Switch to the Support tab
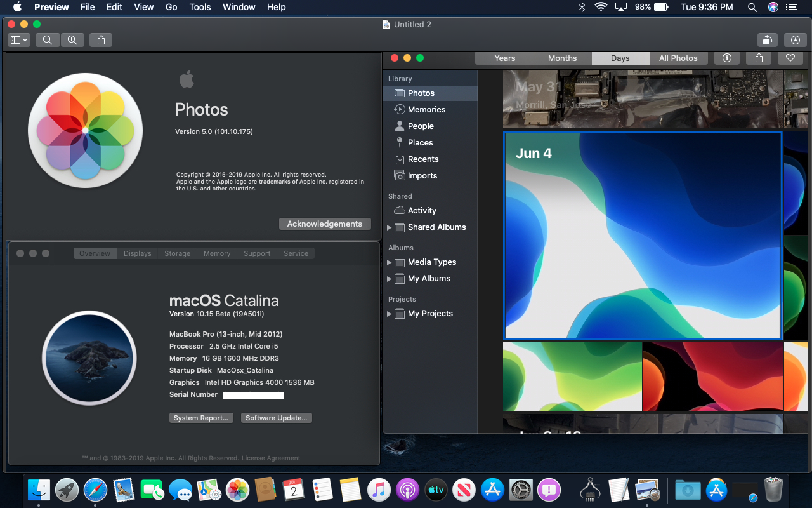This screenshot has height=508, width=812. click(x=257, y=253)
